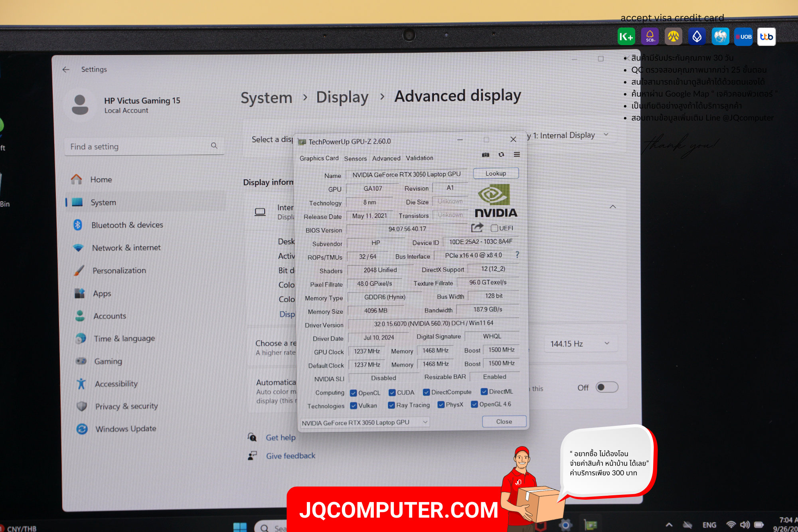Screen dimensions: 798x532
Task: Show hidden icons taskbar chevron
Action: [669, 525]
